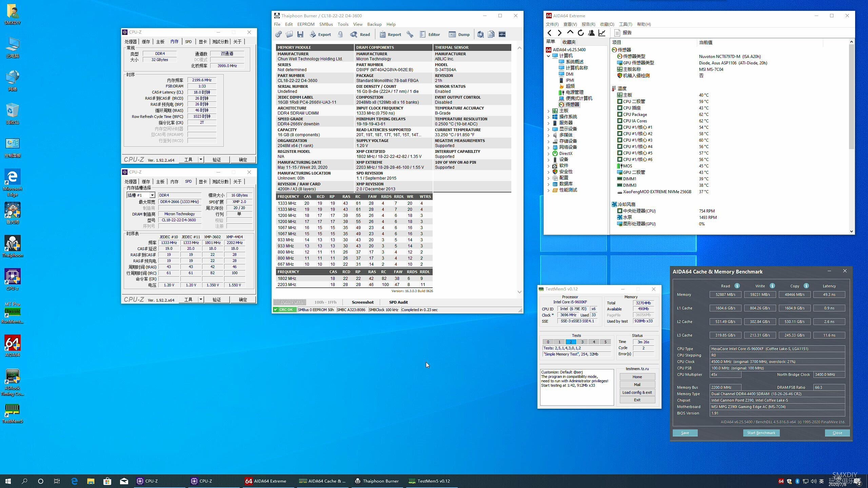
Task: Click Load config & exit in TestMem5
Action: pyautogui.click(x=637, y=392)
